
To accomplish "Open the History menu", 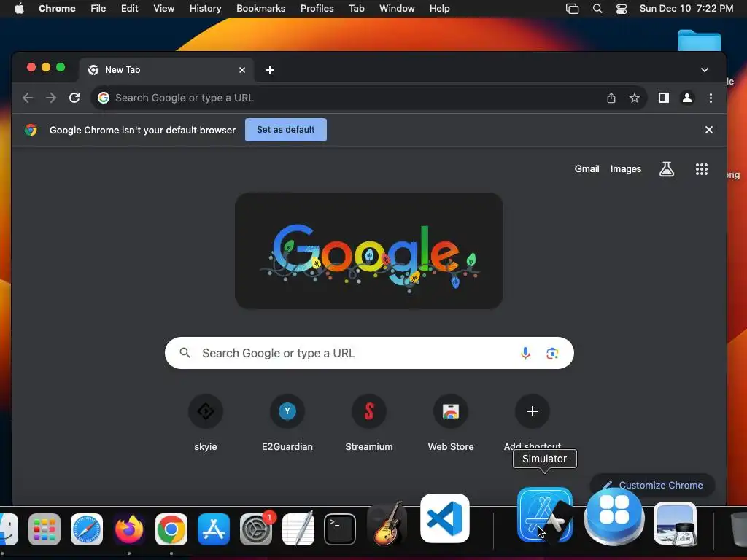I will [x=205, y=9].
